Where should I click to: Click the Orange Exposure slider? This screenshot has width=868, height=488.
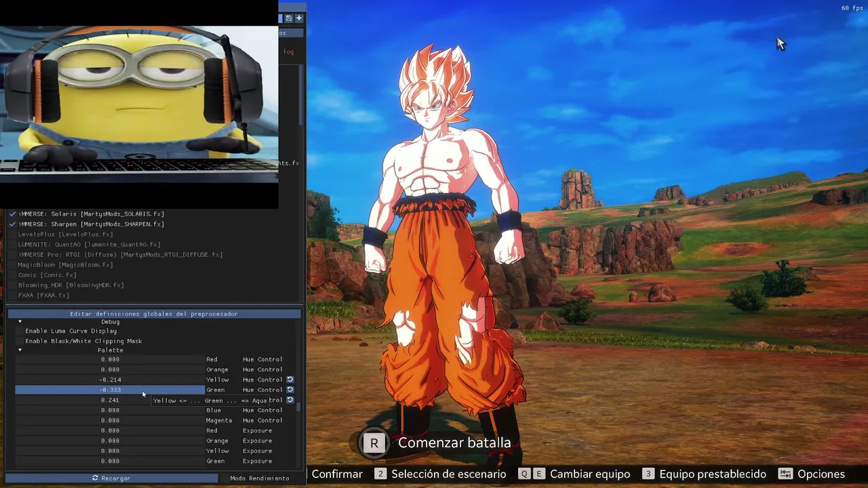(x=110, y=441)
